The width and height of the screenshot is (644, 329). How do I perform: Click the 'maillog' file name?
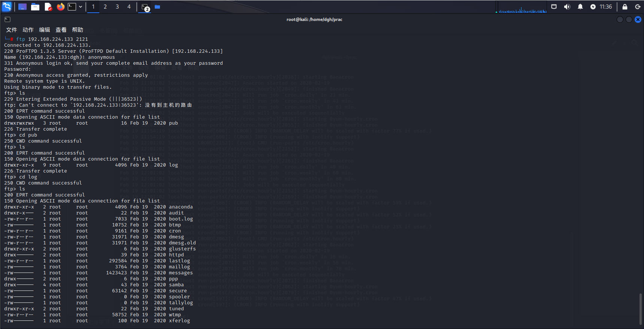pos(179,267)
